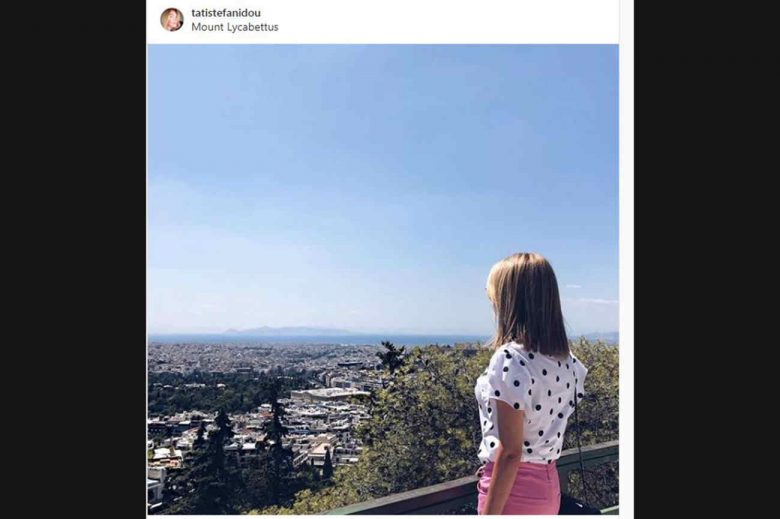Click the tatistefanidou profile avatar

(172, 19)
